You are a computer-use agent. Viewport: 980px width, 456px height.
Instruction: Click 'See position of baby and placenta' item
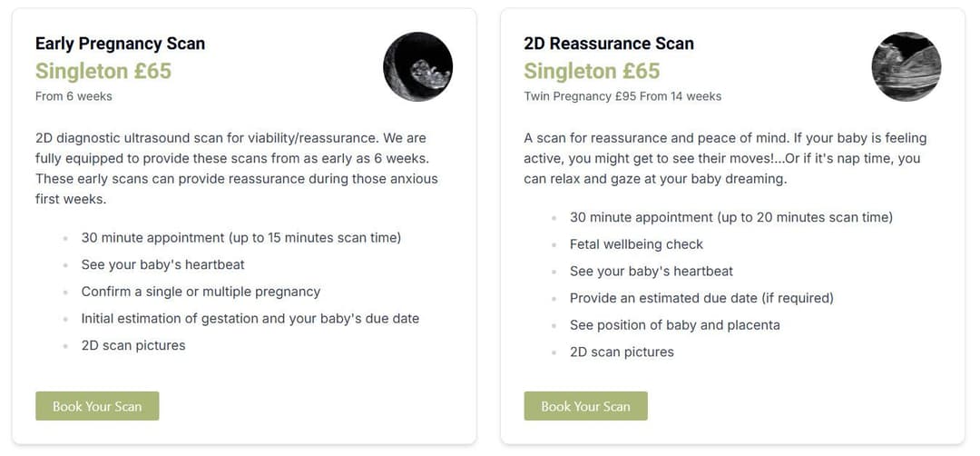click(674, 325)
